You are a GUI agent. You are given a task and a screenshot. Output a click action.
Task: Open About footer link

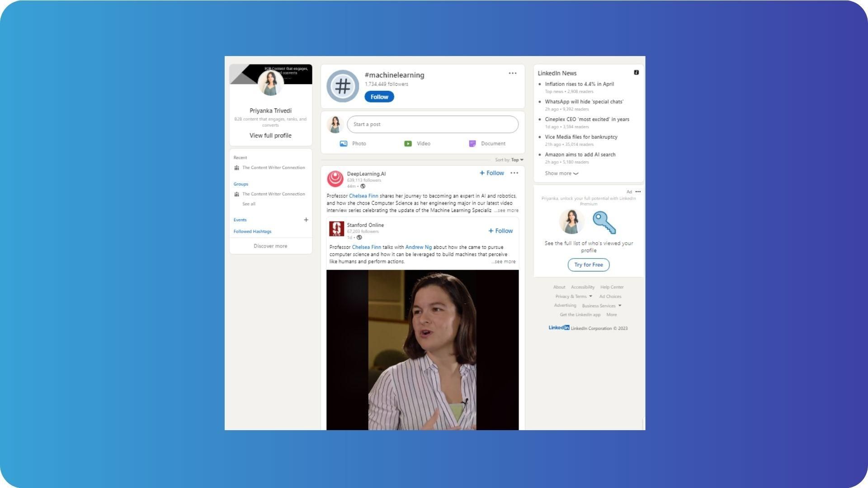[x=559, y=287]
